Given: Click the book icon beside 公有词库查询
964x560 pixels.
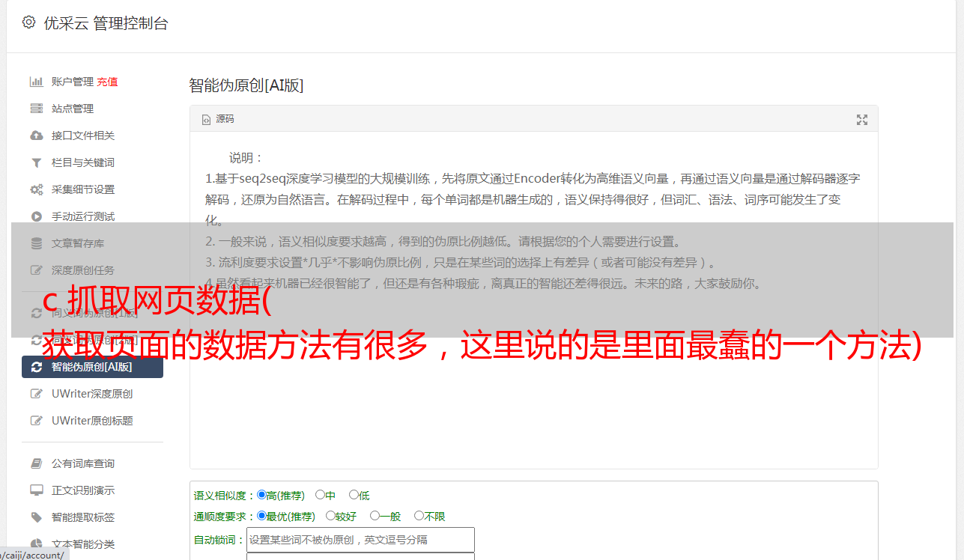Looking at the screenshot, I should point(36,463).
